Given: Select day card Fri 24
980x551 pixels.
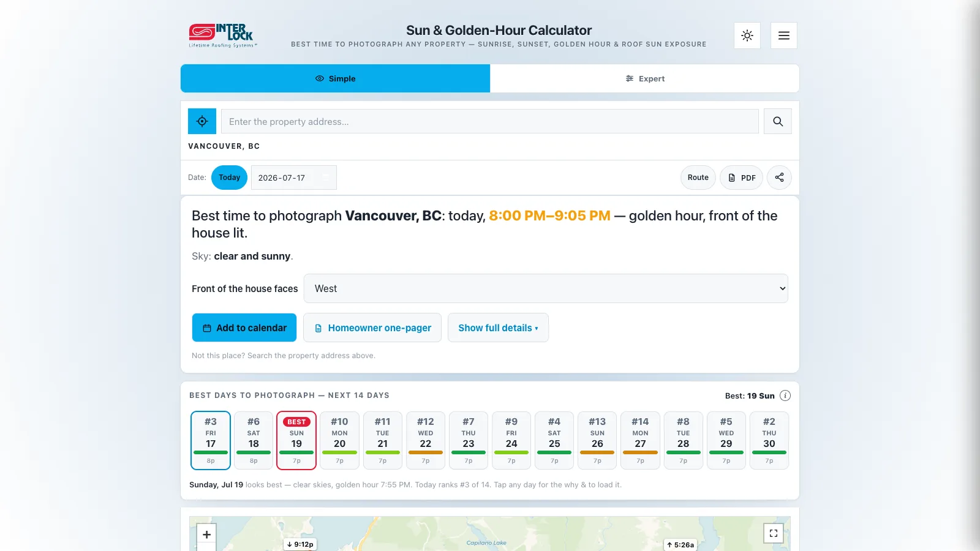Looking at the screenshot, I should (511, 440).
